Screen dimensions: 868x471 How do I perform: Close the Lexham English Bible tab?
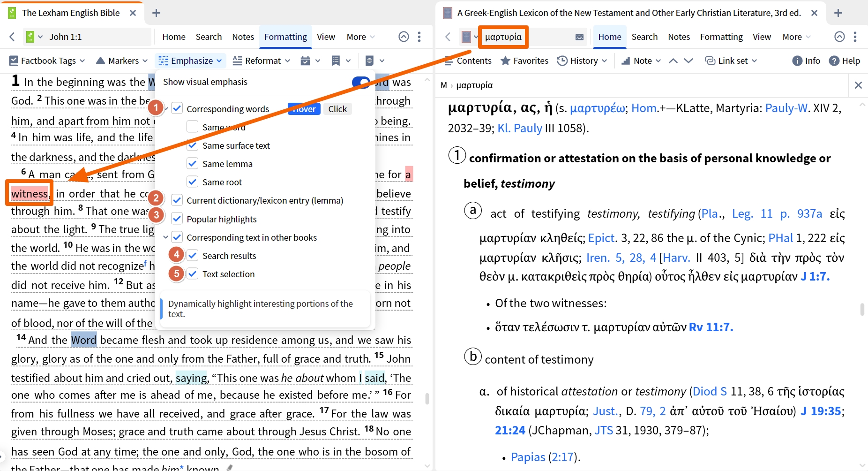(x=133, y=13)
